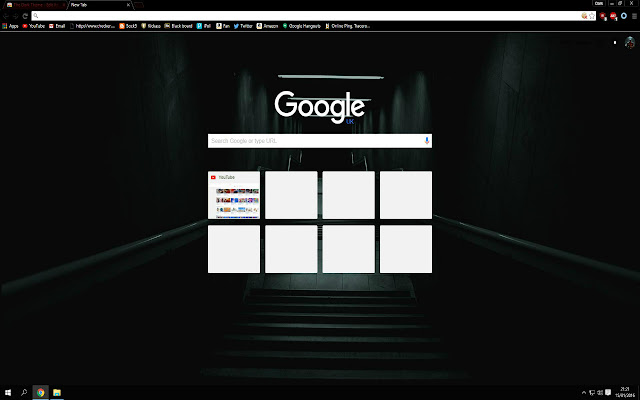
Task: Open the Fan bookmark
Action: 223,26
